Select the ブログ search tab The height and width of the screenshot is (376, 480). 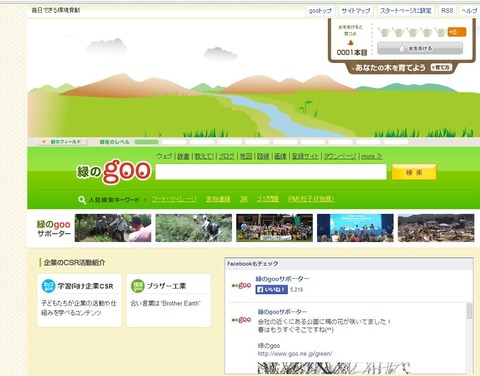pyautogui.click(x=226, y=156)
